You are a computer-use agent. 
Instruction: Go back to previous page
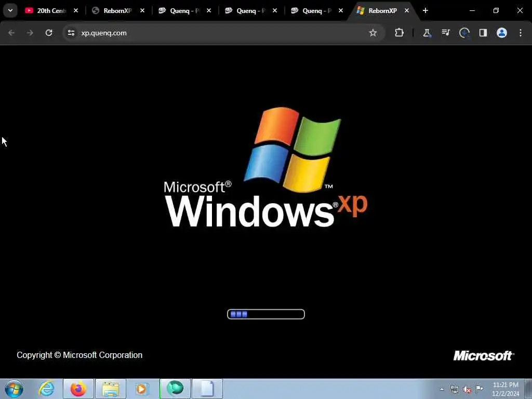[11, 33]
